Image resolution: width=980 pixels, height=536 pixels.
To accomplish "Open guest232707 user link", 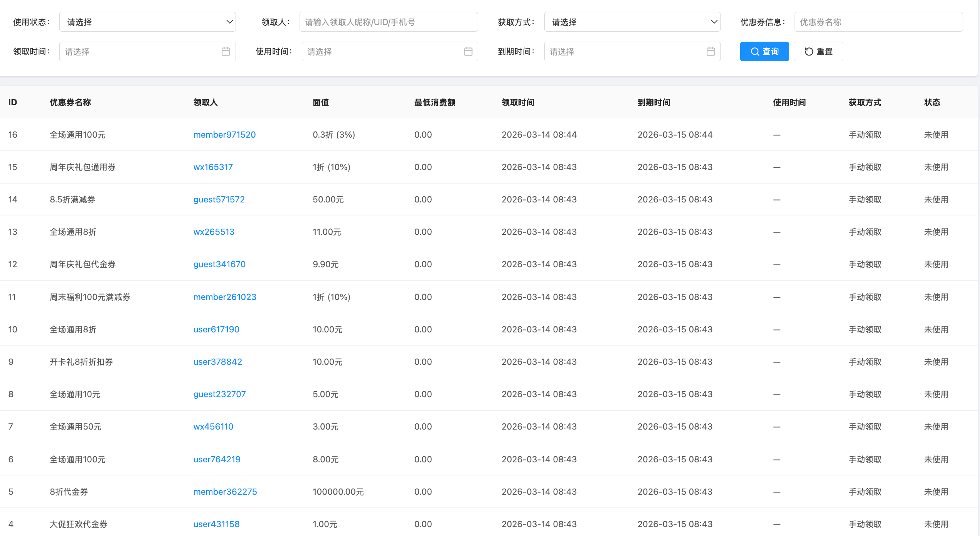I will 219,394.
